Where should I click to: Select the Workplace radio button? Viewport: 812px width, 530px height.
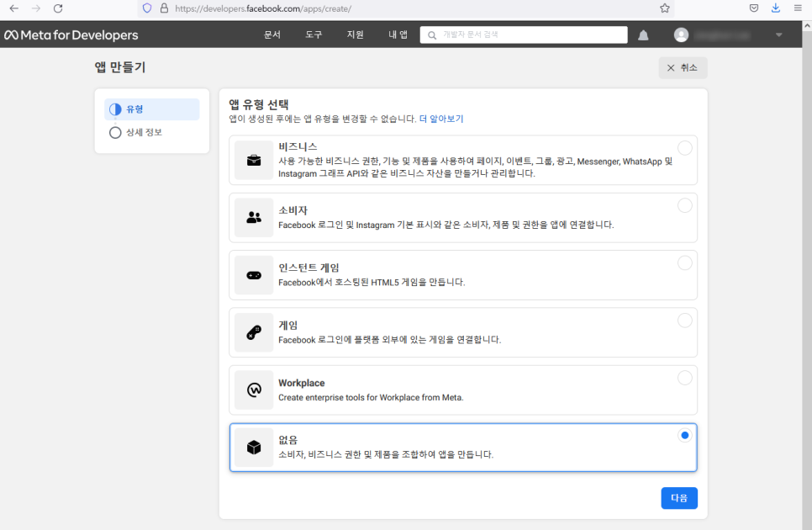coord(684,379)
